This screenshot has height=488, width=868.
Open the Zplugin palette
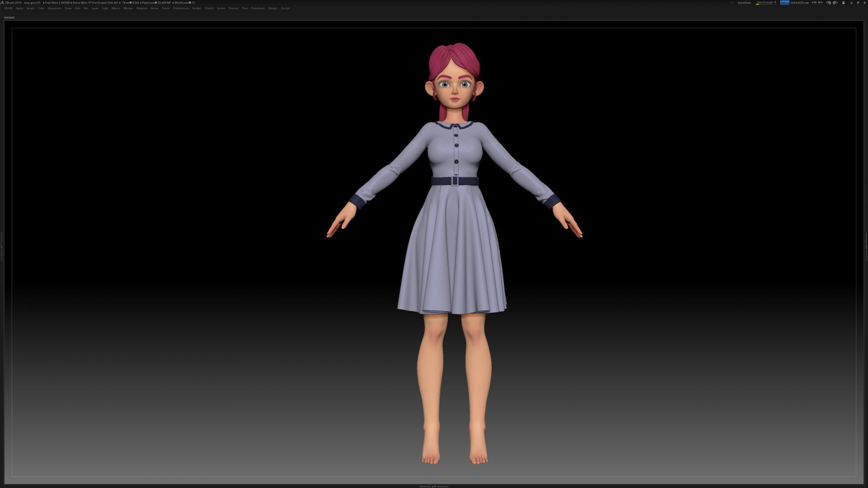272,8
